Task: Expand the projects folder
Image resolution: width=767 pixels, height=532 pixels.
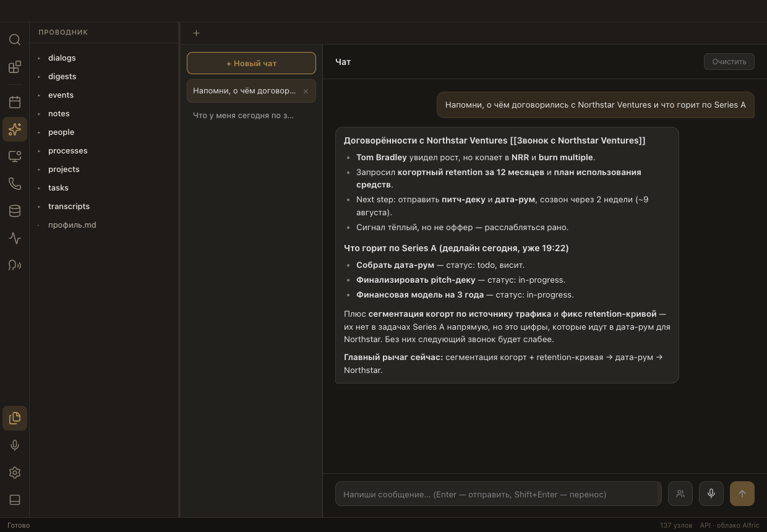Action: click(103, 169)
